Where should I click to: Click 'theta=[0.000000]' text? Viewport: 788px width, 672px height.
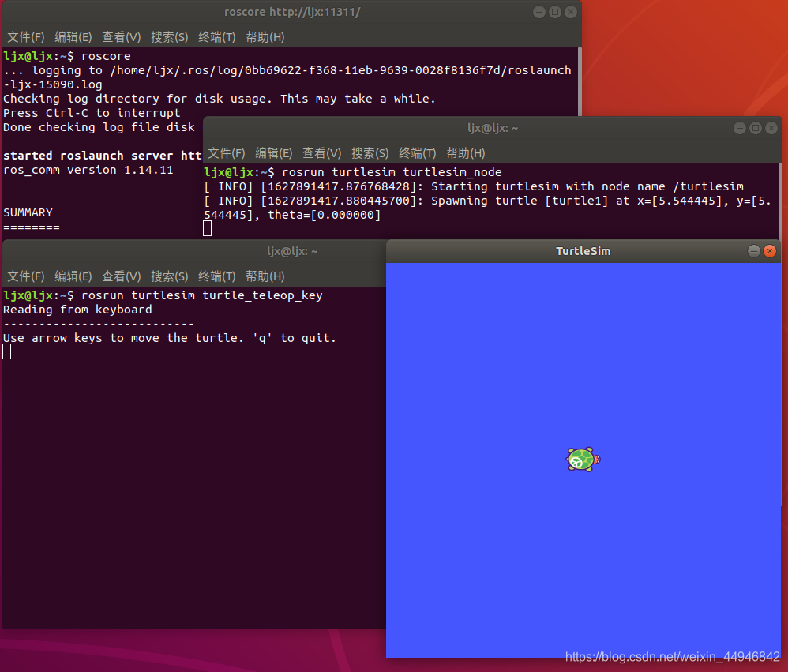325,215
